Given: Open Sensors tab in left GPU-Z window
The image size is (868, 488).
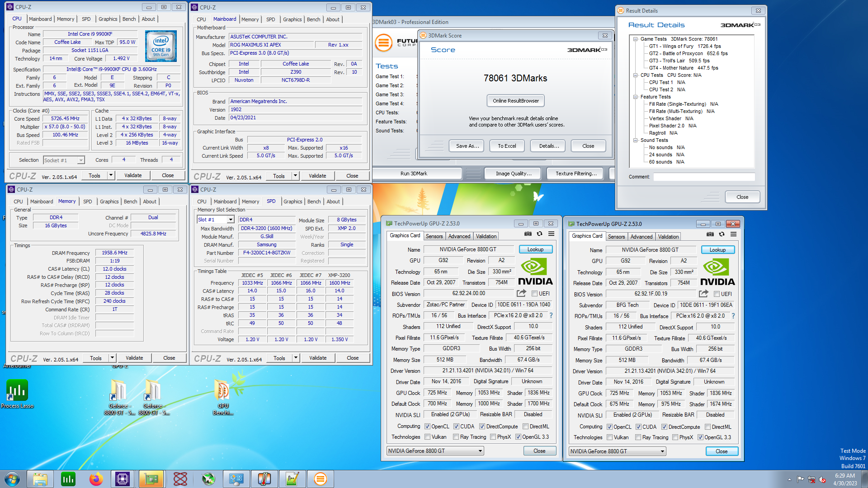Looking at the screenshot, I should click(434, 236).
